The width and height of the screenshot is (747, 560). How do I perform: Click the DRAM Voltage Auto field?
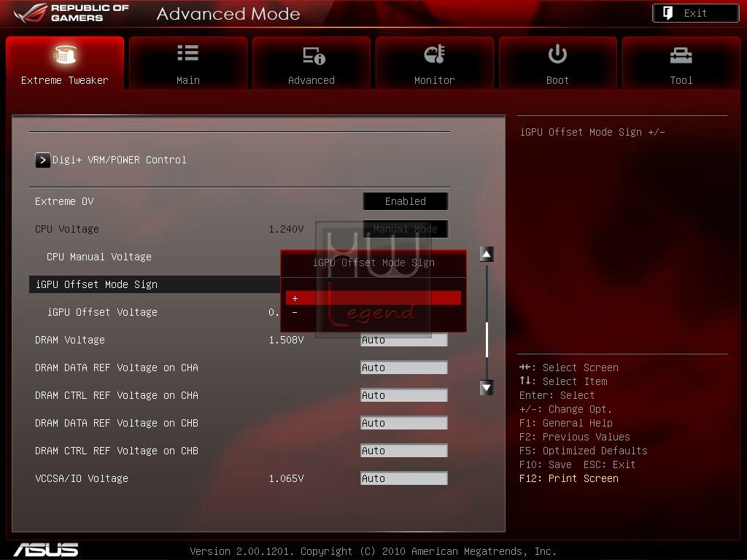pyautogui.click(x=403, y=340)
